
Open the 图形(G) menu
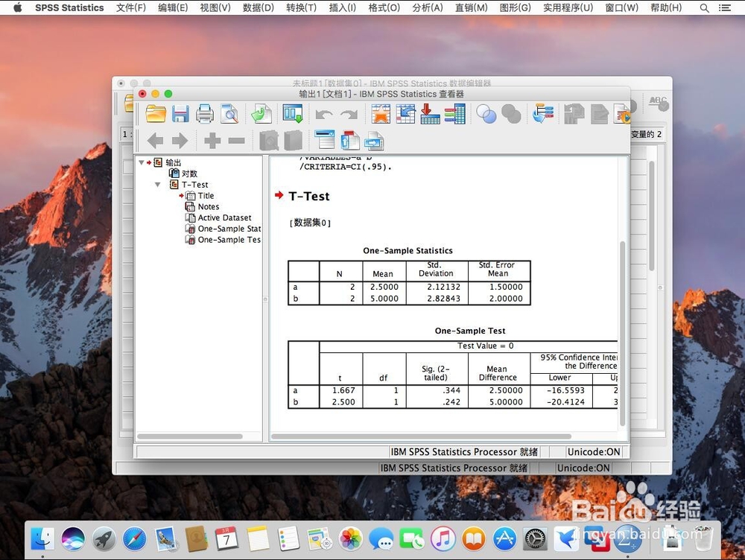pos(515,7)
